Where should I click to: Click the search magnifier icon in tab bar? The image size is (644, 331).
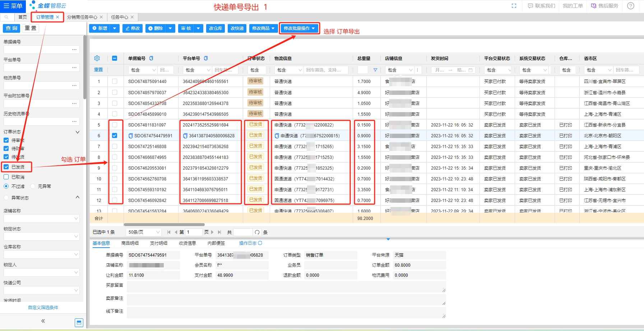(x=6, y=17)
